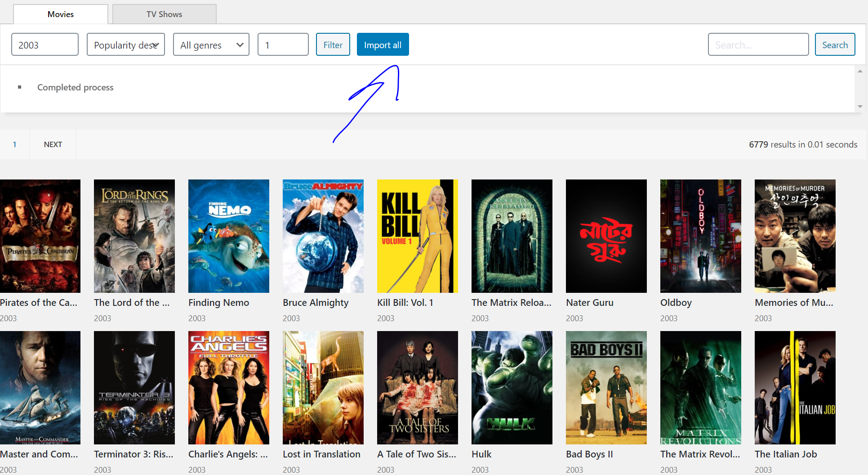Switch to the TV Shows tab
This screenshot has height=475, width=868.
pyautogui.click(x=164, y=14)
